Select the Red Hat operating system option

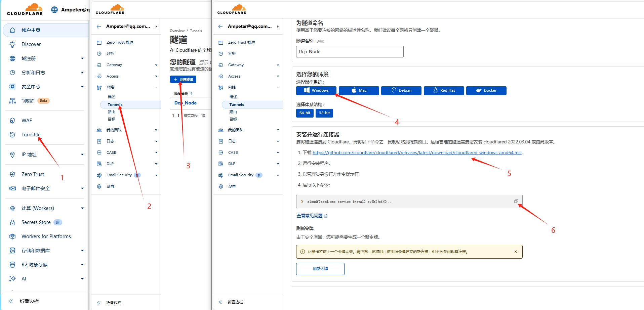click(x=444, y=91)
